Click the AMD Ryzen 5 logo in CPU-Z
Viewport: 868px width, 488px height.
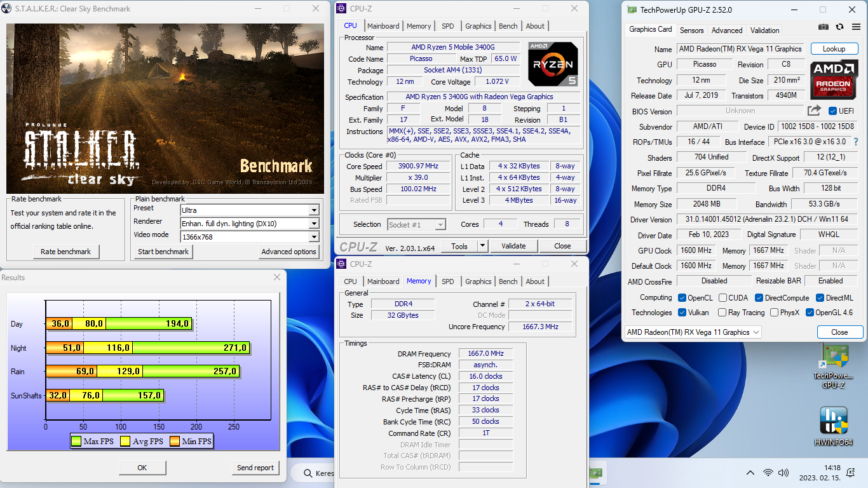[x=553, y=64]
